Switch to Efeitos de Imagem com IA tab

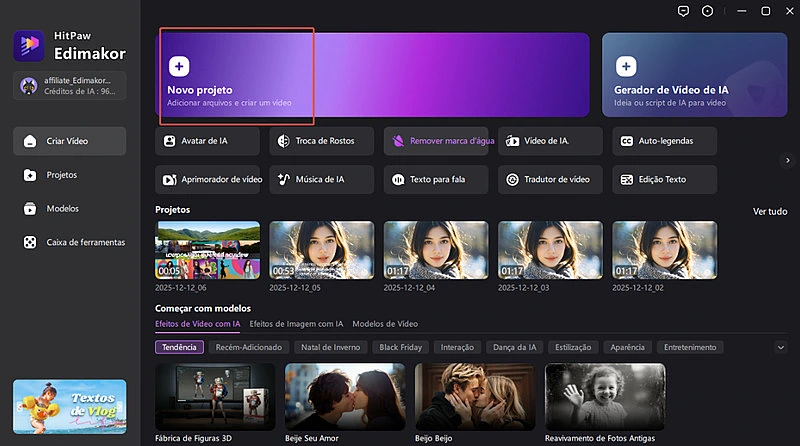click(296, 324)
